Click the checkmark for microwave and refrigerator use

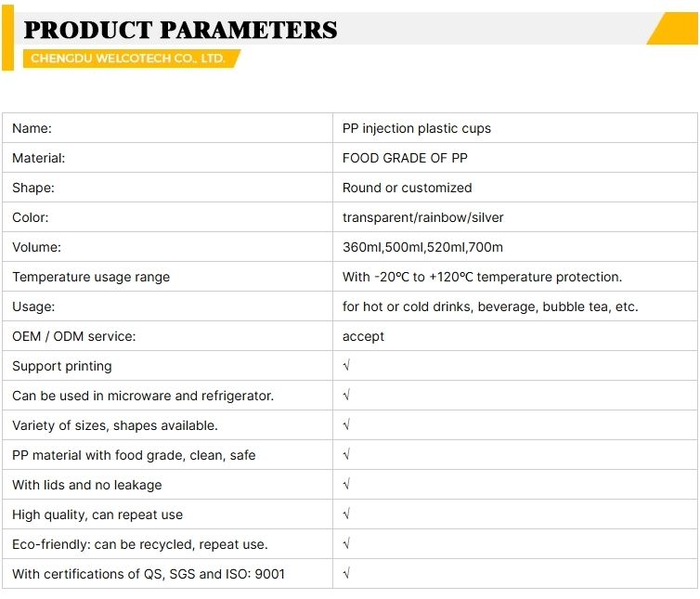click(346, 396)
